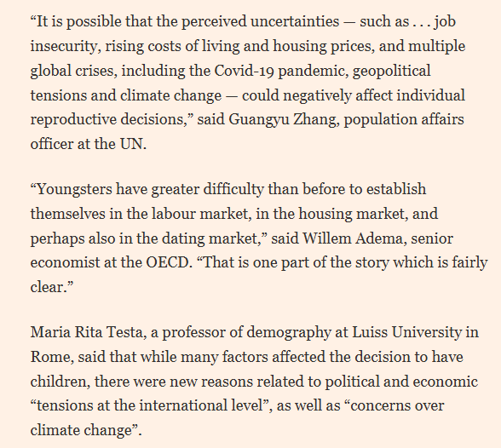The image size is (501, 448).
Task: Click the phrase labour market
Action: (x=199, y=214)
